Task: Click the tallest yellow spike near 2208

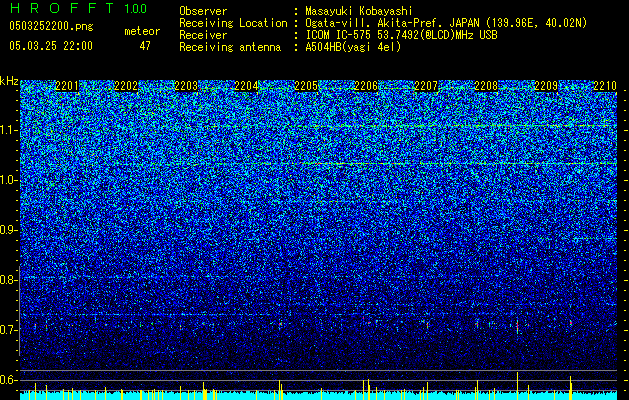Action: [517, 386]
